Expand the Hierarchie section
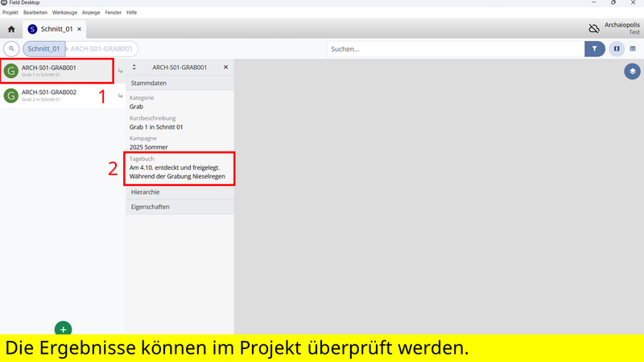This screenshot has width=644, height=362. click(180, 193)
